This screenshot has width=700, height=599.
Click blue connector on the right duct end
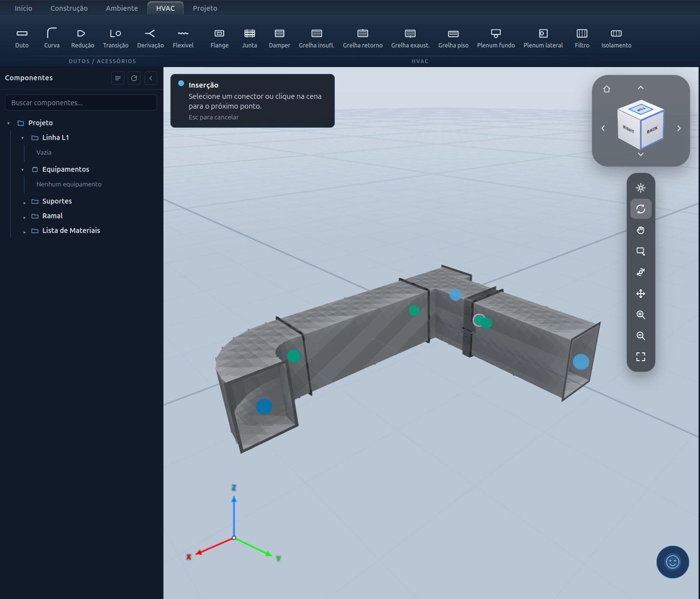click(581, 362)
